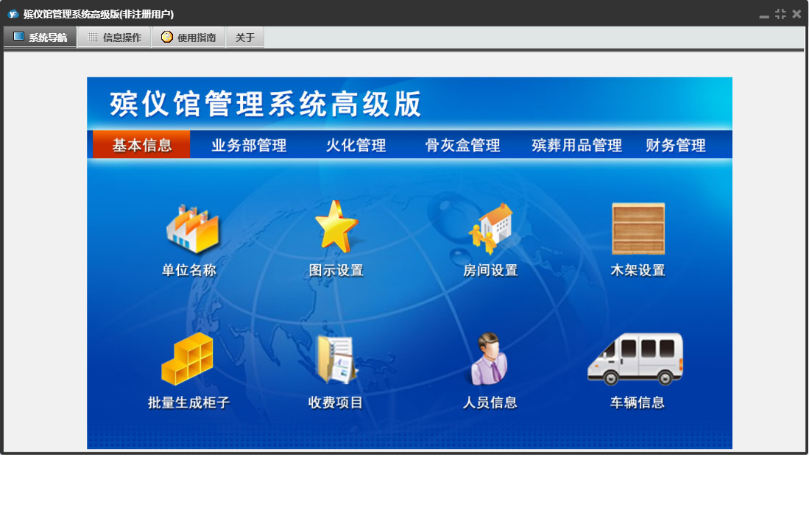Open the 图示设置 star icon
This screenshot has height=532, width=809.
pyautogui.click(x=336, y=227)
